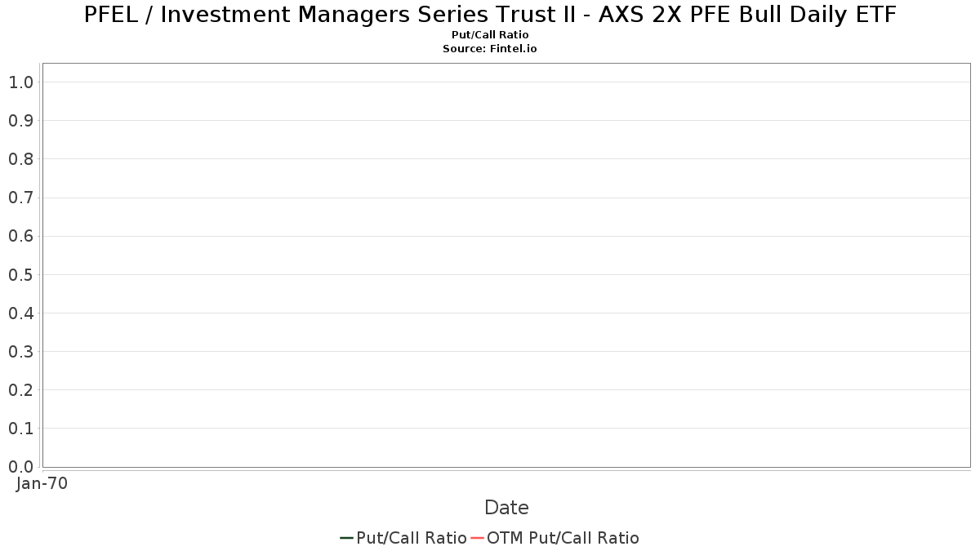This screenshot has height=551, width=980.
Task: Click the 0.1 y-axis tick label
Action: [20, 429]
